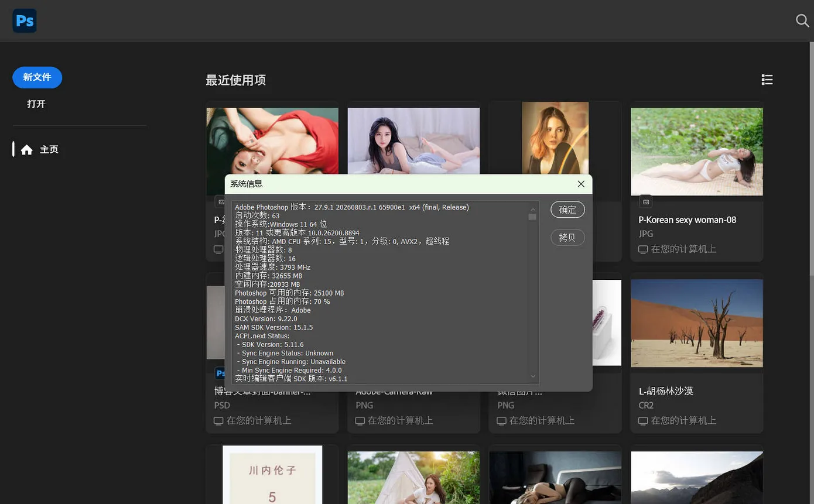814x504 pixels.
Task: Click the SAM SDK Version: 15.1.5 line
Action: [274, 328]
